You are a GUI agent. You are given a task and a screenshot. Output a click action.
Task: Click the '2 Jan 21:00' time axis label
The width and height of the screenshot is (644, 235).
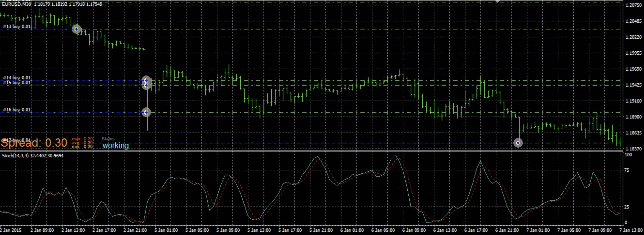[135, 230]
